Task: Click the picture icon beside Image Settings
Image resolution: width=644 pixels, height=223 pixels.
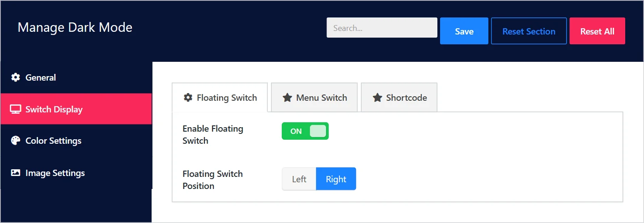Action: 16,173
